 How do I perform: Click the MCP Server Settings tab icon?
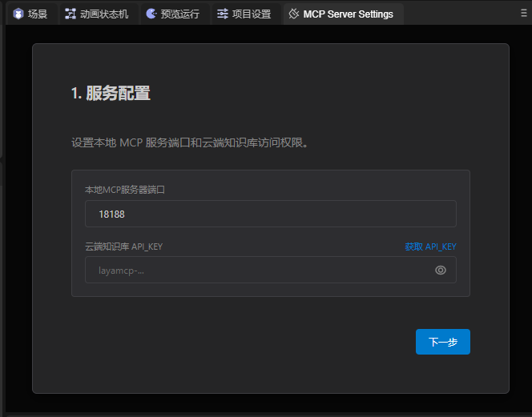tap(294, 14)
